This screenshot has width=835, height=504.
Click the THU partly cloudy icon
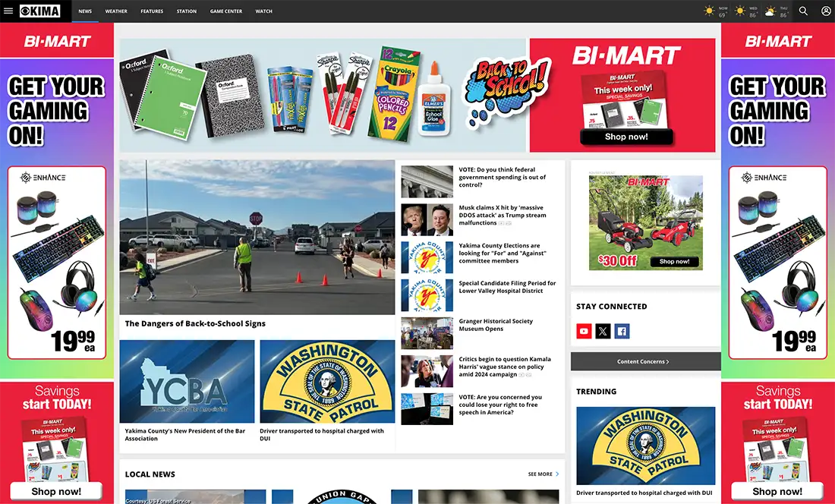click(770, 11)
